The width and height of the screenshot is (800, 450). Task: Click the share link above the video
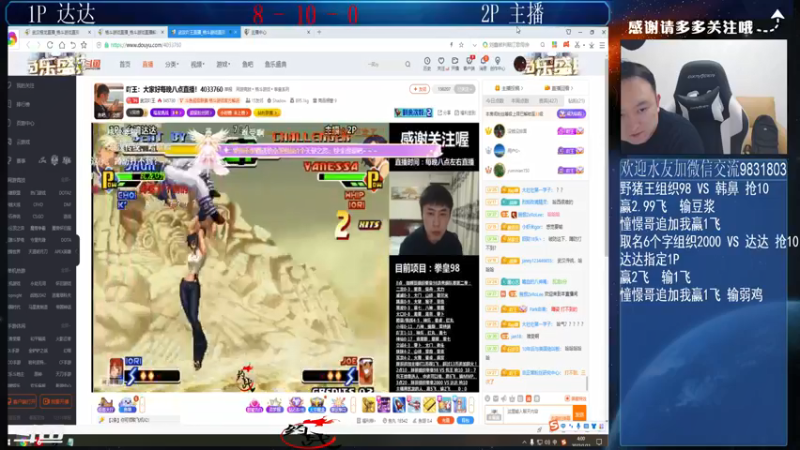444,113
